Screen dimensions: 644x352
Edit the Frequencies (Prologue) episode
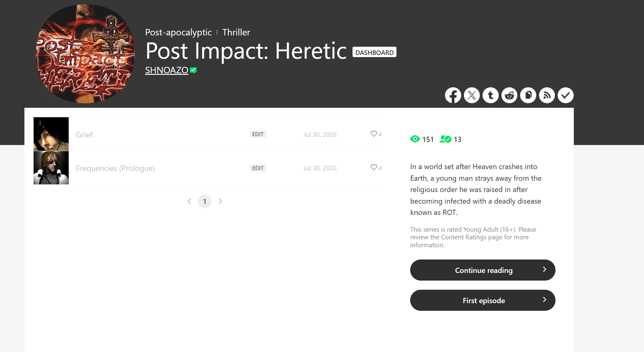258,168
